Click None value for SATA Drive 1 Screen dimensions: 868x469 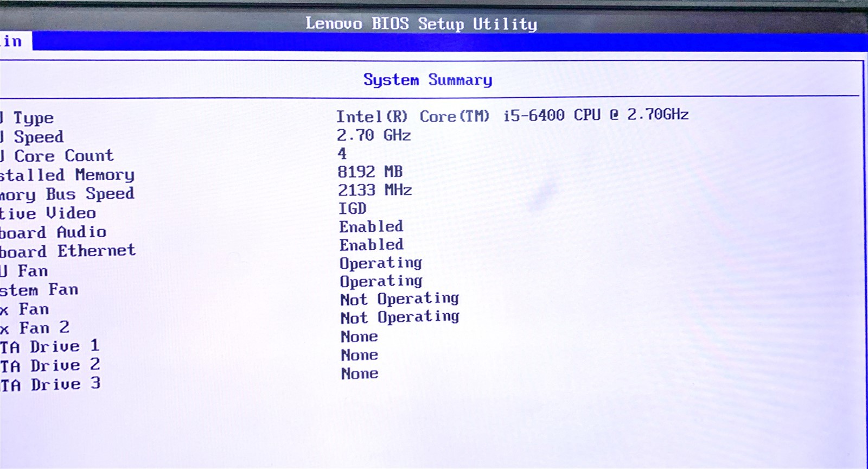pos(359,337)
